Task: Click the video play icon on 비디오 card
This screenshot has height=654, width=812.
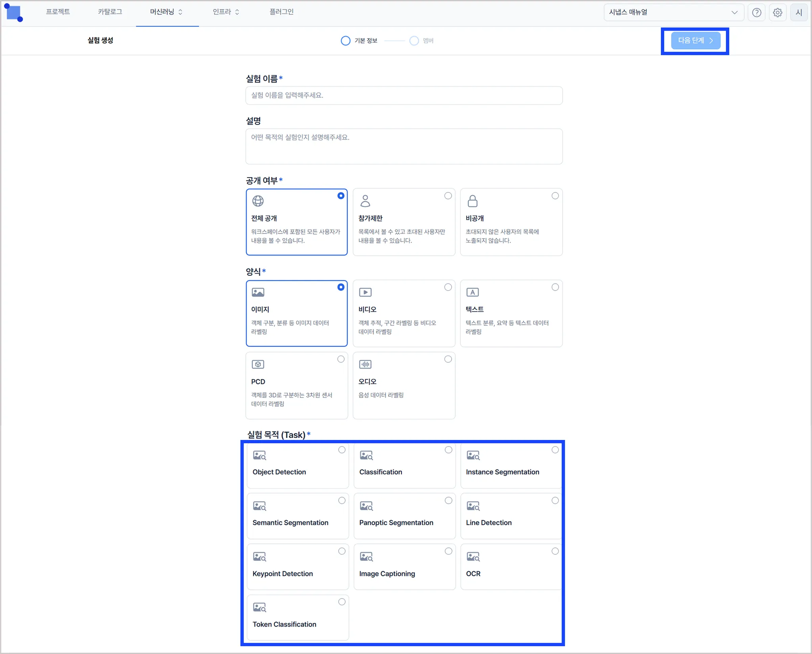Action: point(365,293)
